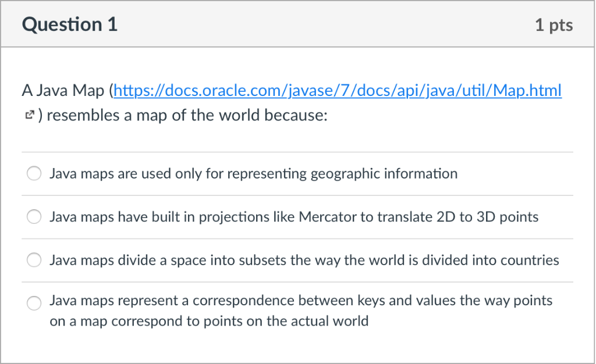
Task: Click the text 'resembles a map of the world because:'
Action: [187, 115]
